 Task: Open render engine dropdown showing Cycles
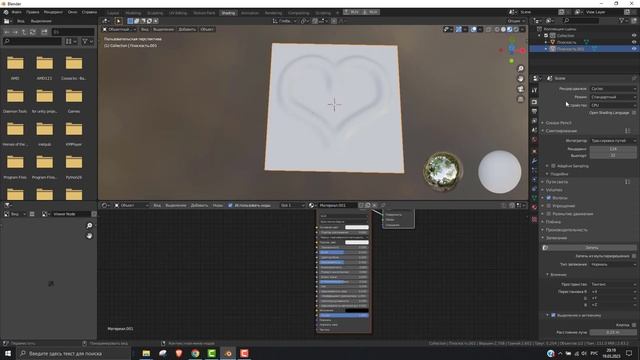[613, 89]
